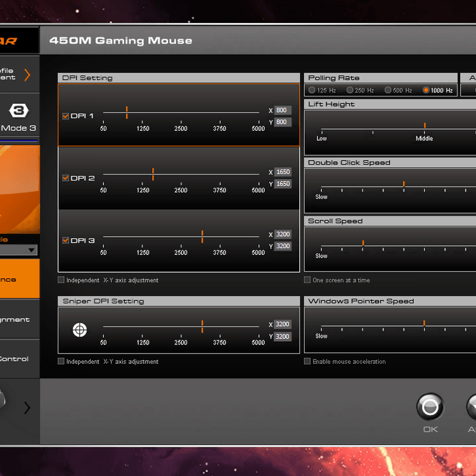Image resolution: width=476 pixels, height=476 pixels.
Task: Enable Independent X-Y axis adjustment under Sniper DPI
Action: pos(61,361)
